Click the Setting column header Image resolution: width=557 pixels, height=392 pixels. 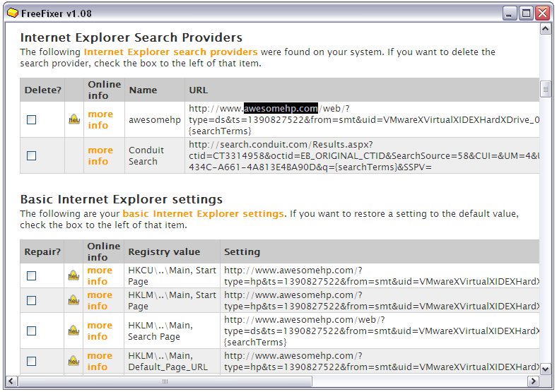pyautogui.click(x=380, y=251)
